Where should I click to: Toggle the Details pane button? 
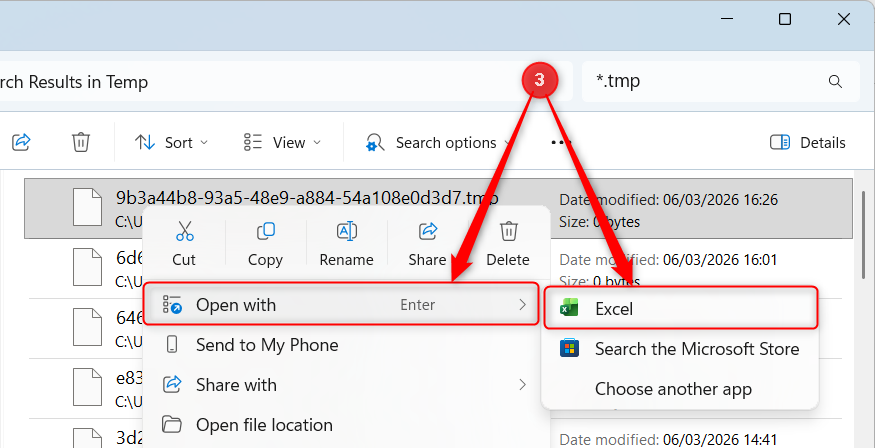click(x=807, y=143)
